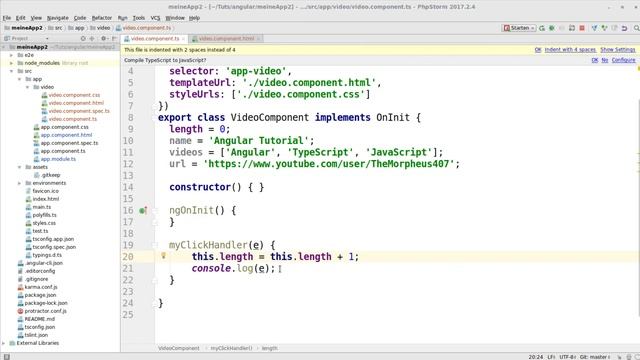
Task: Click the Configure link
Action: (x=623, y=60)
